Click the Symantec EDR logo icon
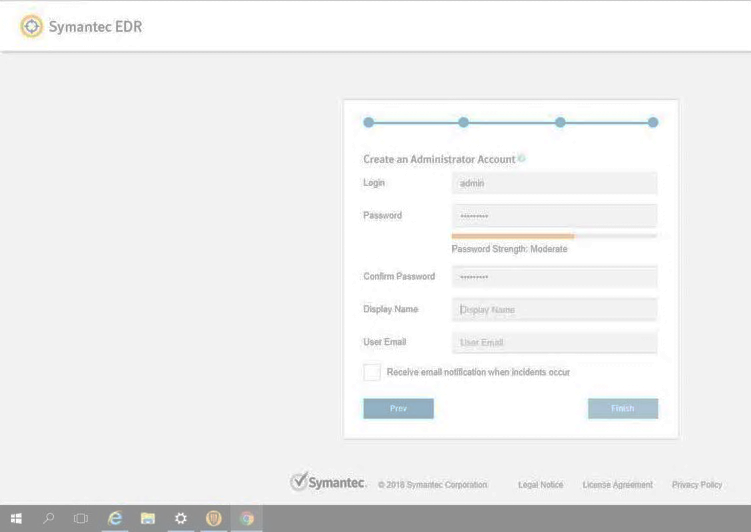Viewport: 751px width, 532px height. tap(32, 26)
